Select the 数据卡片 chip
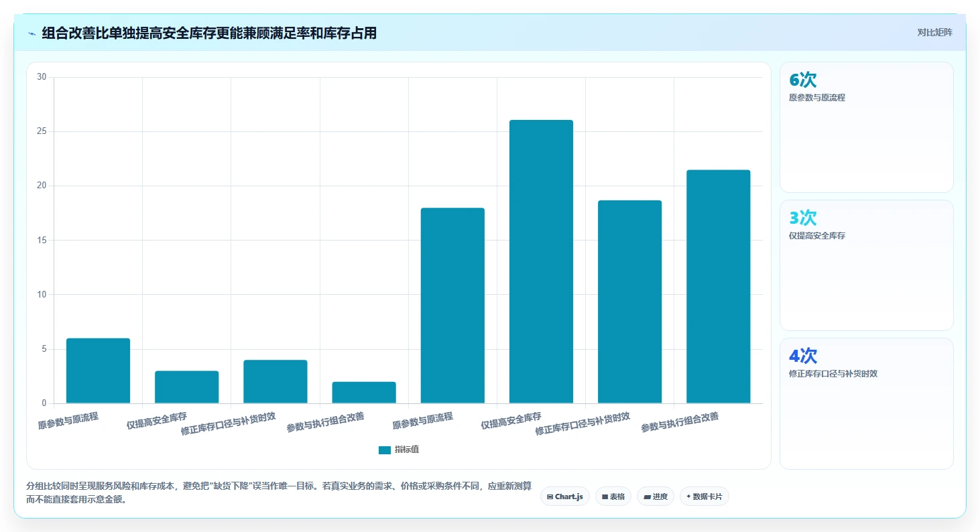Viewport: 980px width, 532px height. (705, 496)
